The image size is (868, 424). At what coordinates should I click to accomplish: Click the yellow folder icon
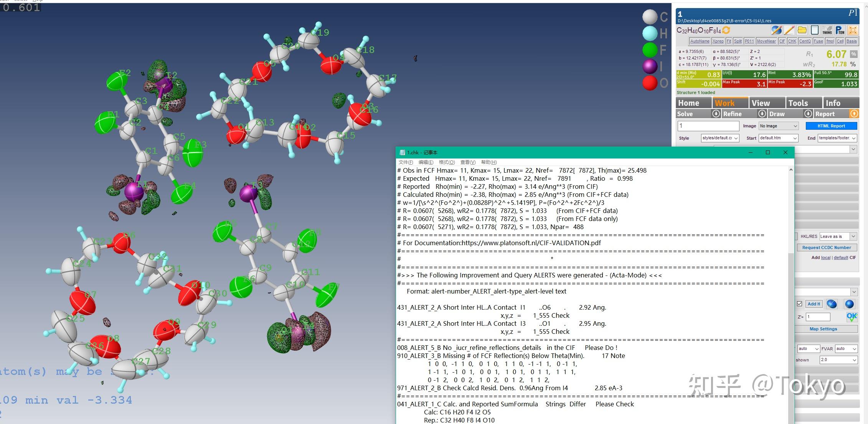pyautogui.click(x=802, y=30)
